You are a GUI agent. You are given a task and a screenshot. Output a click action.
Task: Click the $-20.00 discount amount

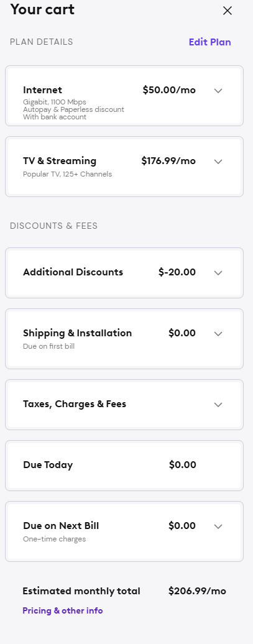[x=177, y=272]
